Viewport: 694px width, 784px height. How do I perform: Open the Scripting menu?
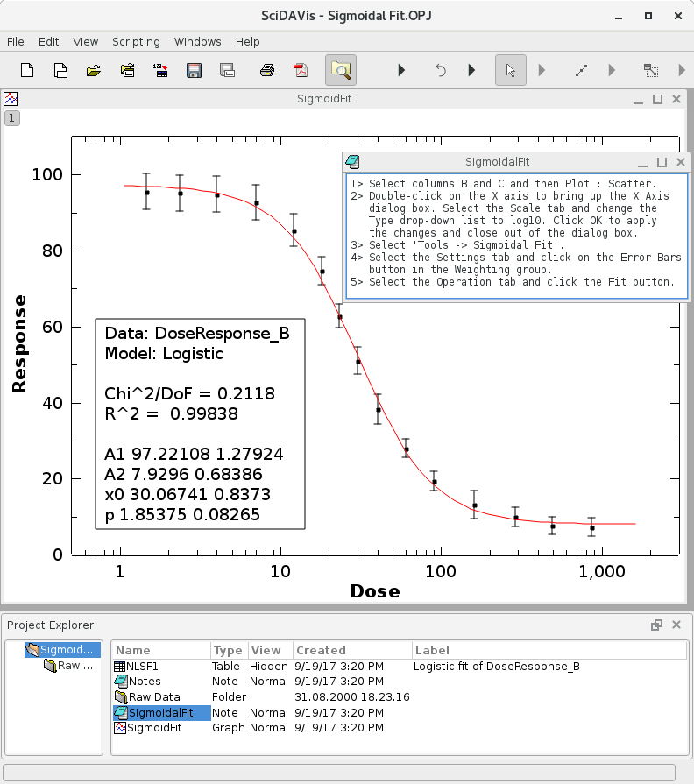tap(136, 41)
